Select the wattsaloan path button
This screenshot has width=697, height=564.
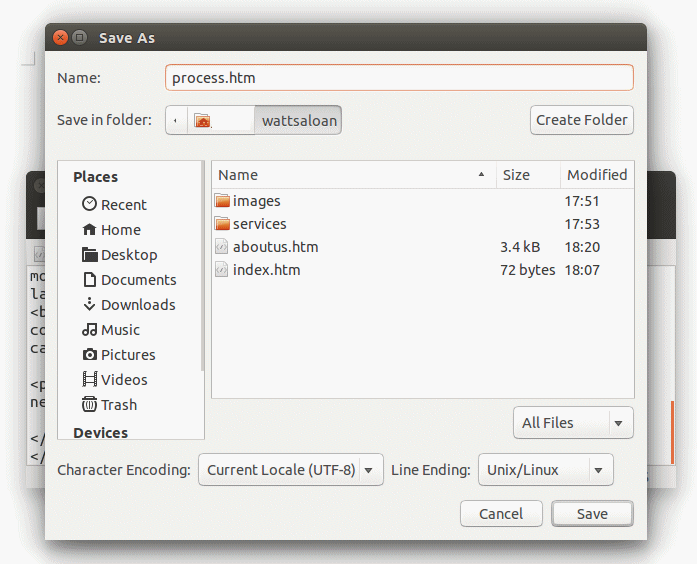click(x=298, y=120)
